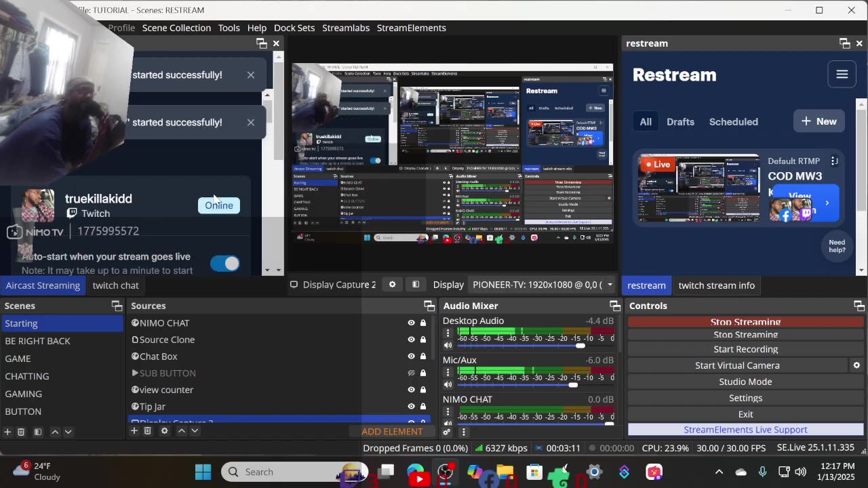The height and width of the screenshot is (488, 868).
Task: Open NIMO CHAT audio three-dot menu
Action: 448,411
